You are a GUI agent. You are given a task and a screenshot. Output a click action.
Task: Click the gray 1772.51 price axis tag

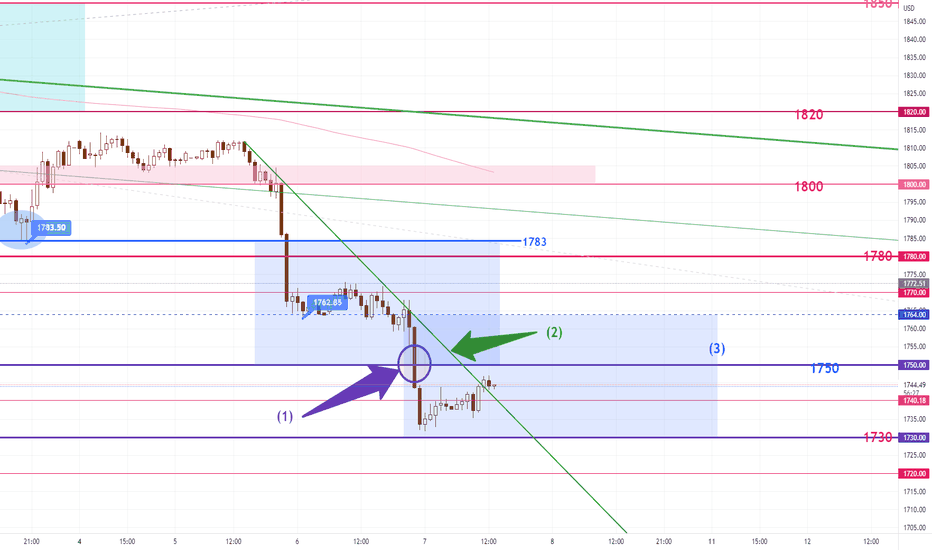[x=915, y=284]
